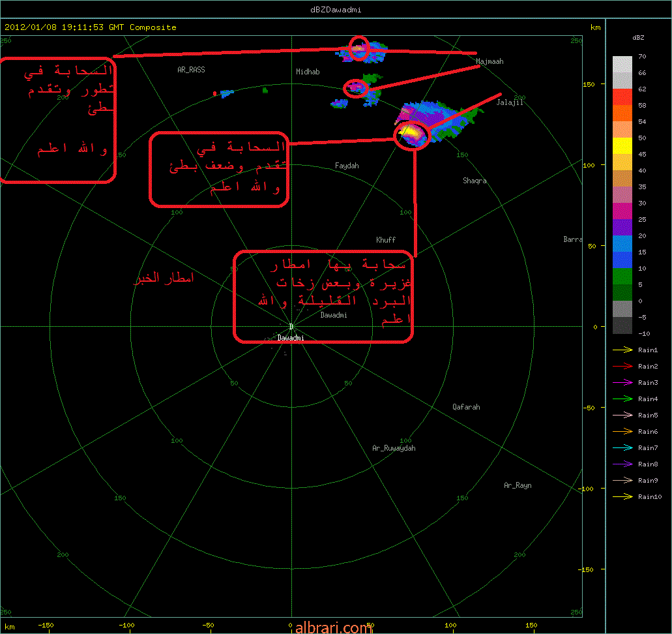Viewport: 672px width, 634px height.
Task: Select the cyan Rain7 arrow
Action: tap(622, 448)
